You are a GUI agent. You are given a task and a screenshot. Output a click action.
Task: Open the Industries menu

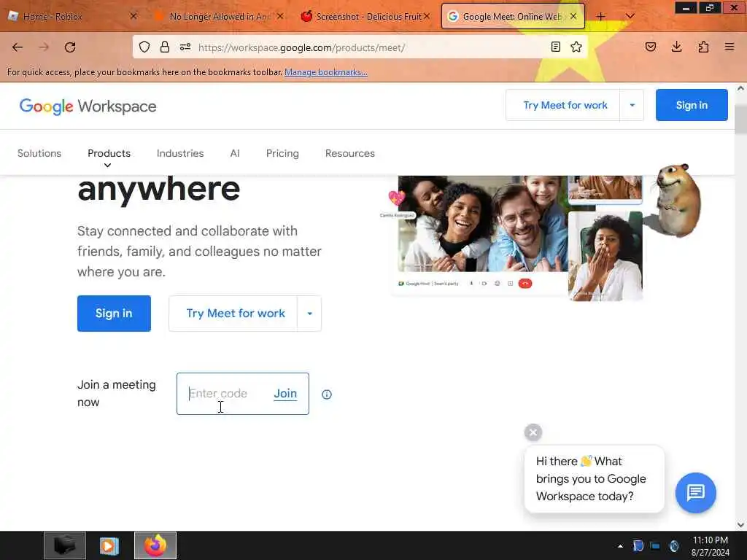[180, 153]
